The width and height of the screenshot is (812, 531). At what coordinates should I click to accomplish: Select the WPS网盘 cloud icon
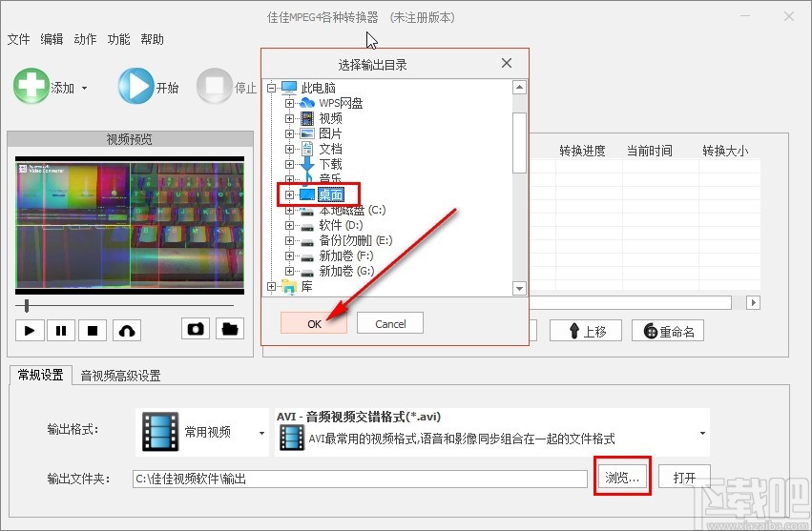[307, 103]
